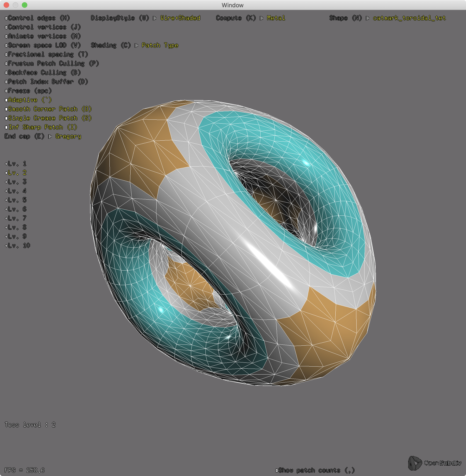Click the OpenSubdiv logo icon
The height and width of the screenshot is (476, 466).
[415, 463]
